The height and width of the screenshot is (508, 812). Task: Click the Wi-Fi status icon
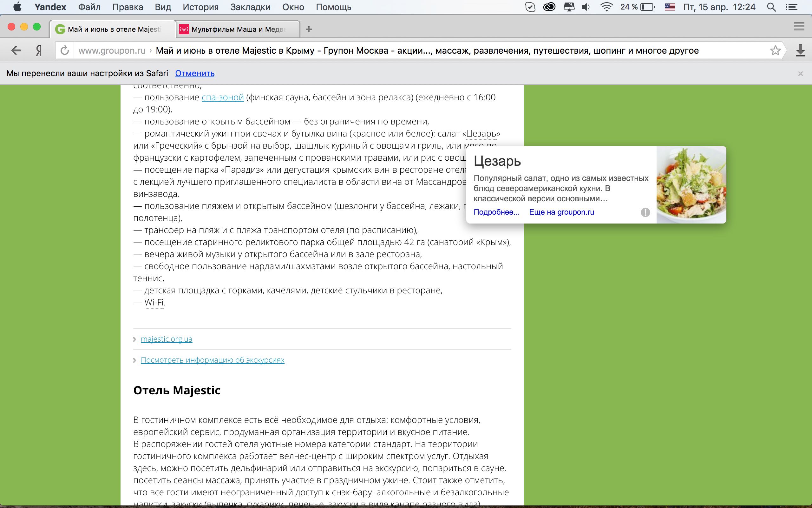click(x=606, y=7)
